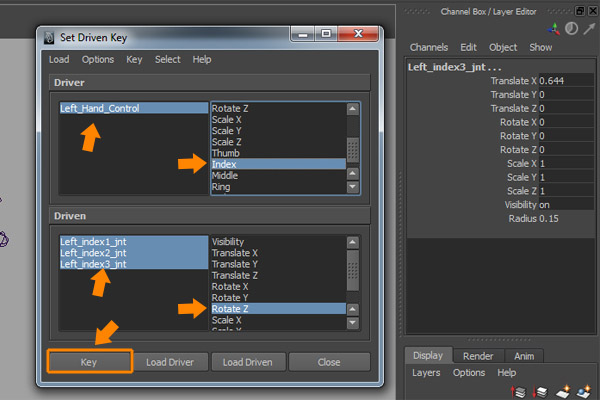
Task: Select Scale X in driver attributes
Action: click(278, 119)
